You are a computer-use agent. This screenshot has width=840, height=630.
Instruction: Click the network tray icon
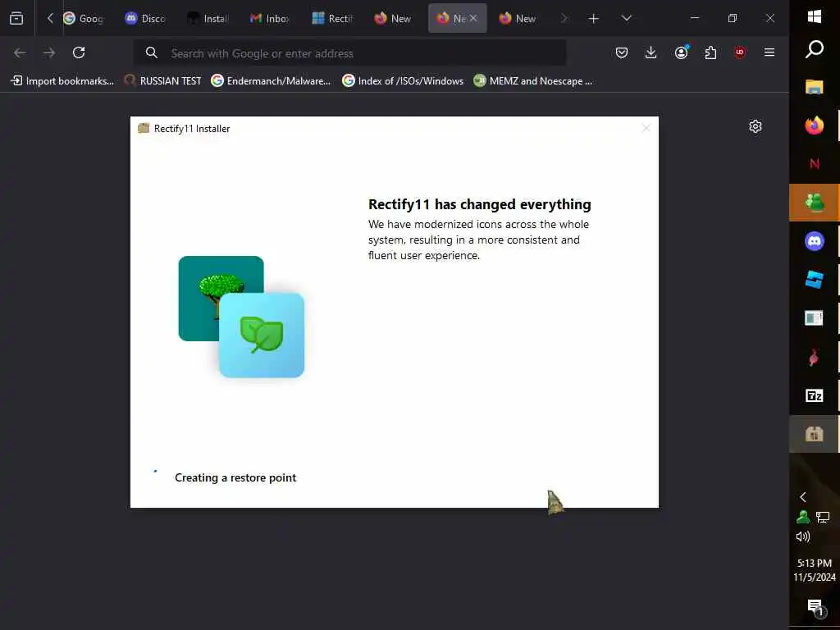click(823, 517)
